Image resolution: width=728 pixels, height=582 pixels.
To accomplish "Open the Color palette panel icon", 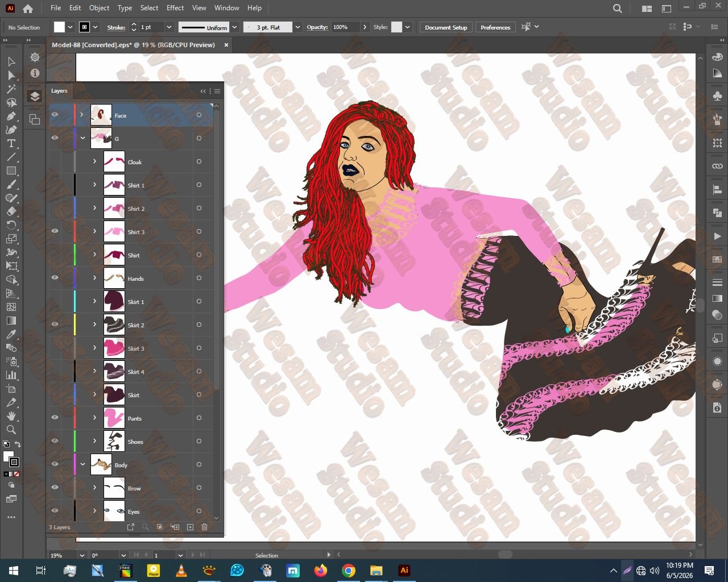I will [717, 57].
